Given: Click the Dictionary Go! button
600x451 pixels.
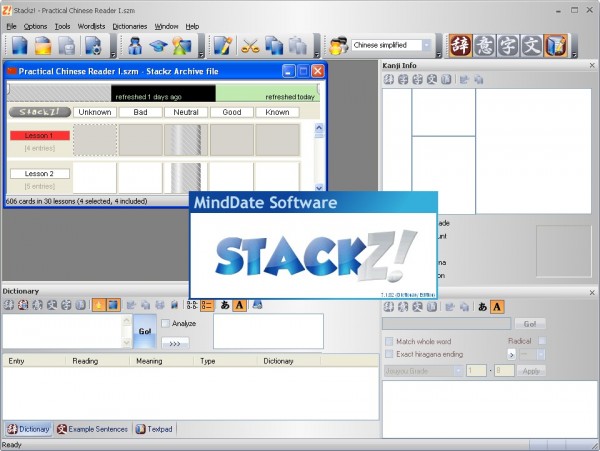Looking at the screenshot, I should click(145, 331).
